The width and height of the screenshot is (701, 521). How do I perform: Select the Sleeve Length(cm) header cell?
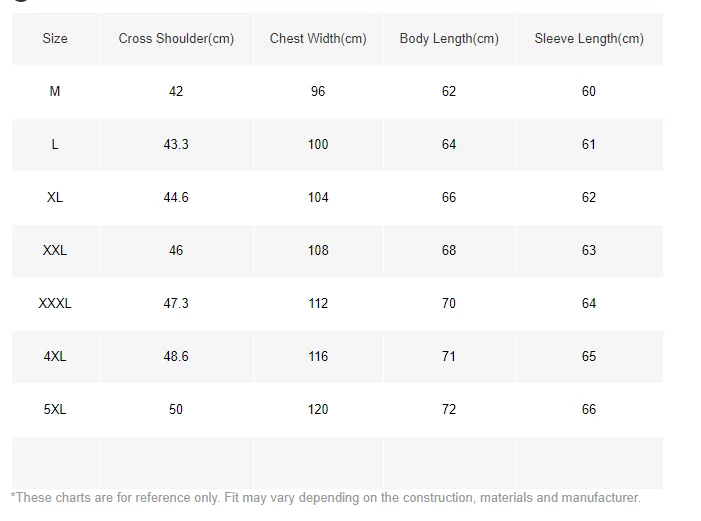589,39
